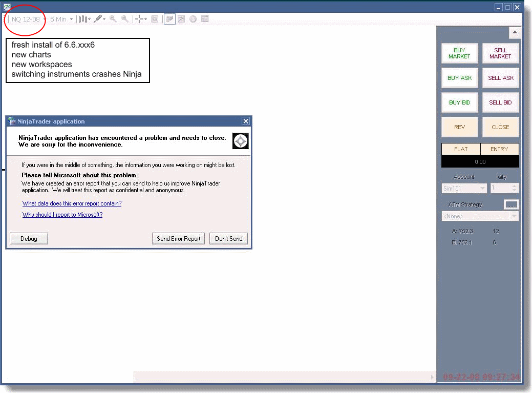Screen dimensions: 532x393
Task: Open 'What data does this error report contain?' link
Action: click(72, 203)
